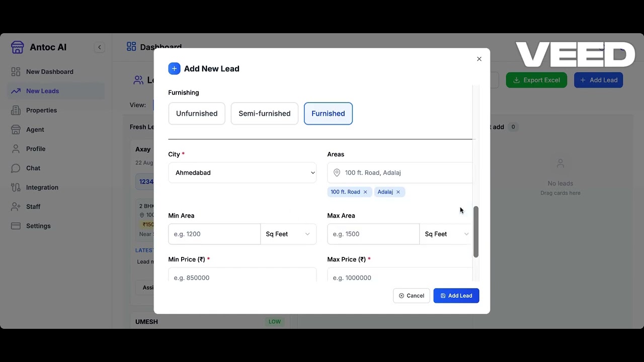
Task: Select Semi-furnished furnishing option
Action: 265,114
